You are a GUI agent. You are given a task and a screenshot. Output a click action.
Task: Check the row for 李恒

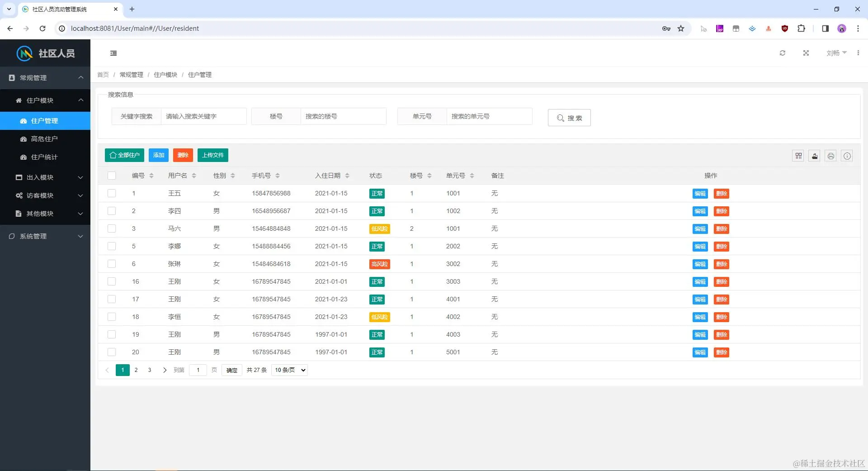pyautogui.click(x=112, y=317)
